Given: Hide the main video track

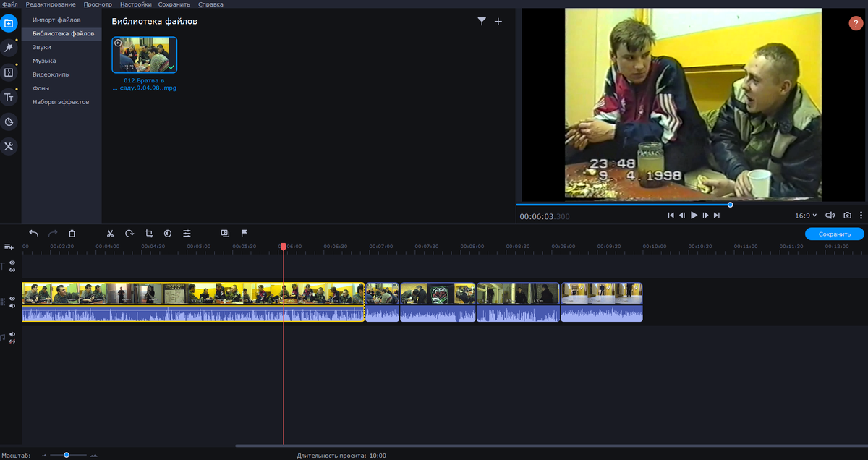Looking at the screenshot, I should 12,299.
